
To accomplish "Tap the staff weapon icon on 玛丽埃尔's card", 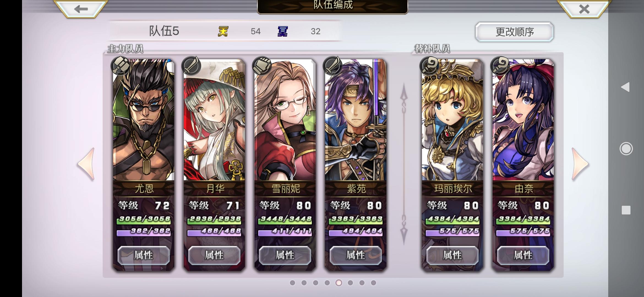I will coord(429,66).
